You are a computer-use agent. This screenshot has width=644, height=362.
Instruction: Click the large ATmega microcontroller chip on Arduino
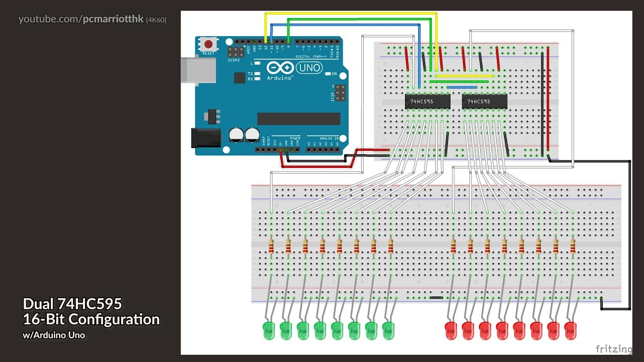pos(298,119)
